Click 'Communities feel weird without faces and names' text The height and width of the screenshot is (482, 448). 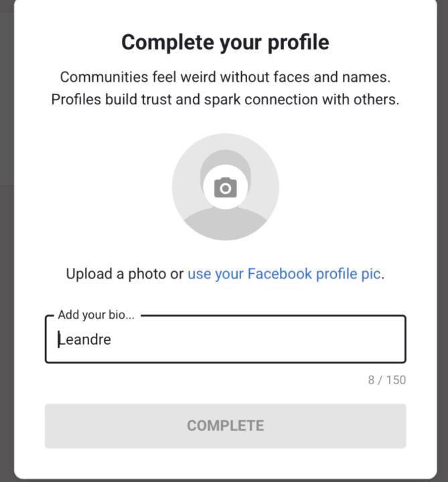pos(225,77)
